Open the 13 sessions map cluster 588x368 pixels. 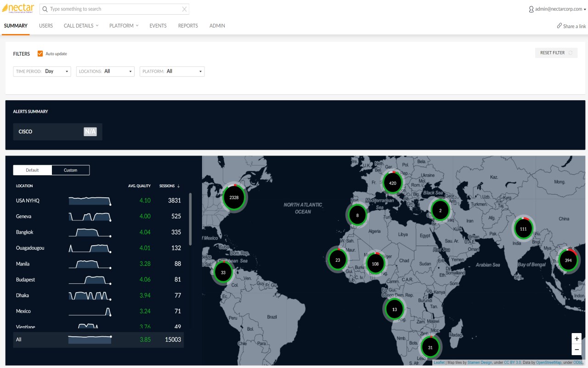tap(395, 310)
